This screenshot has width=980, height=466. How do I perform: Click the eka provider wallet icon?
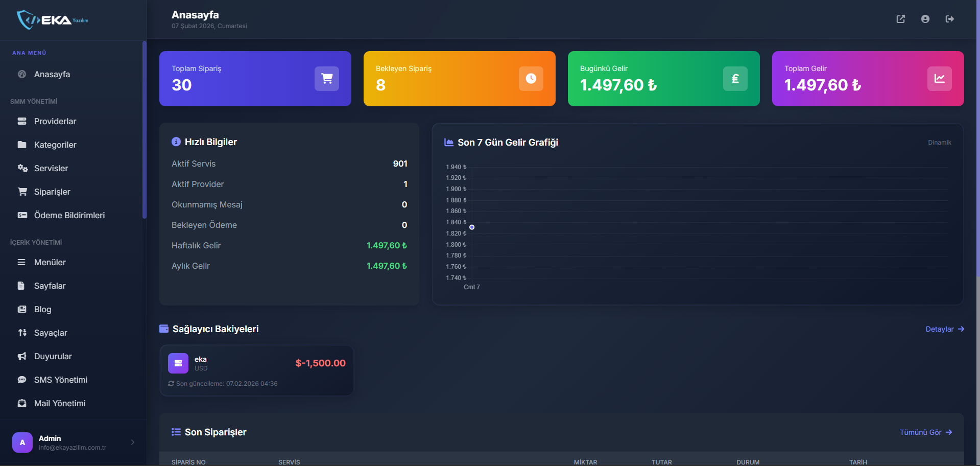pyautogui.click(x=178, y=363)
